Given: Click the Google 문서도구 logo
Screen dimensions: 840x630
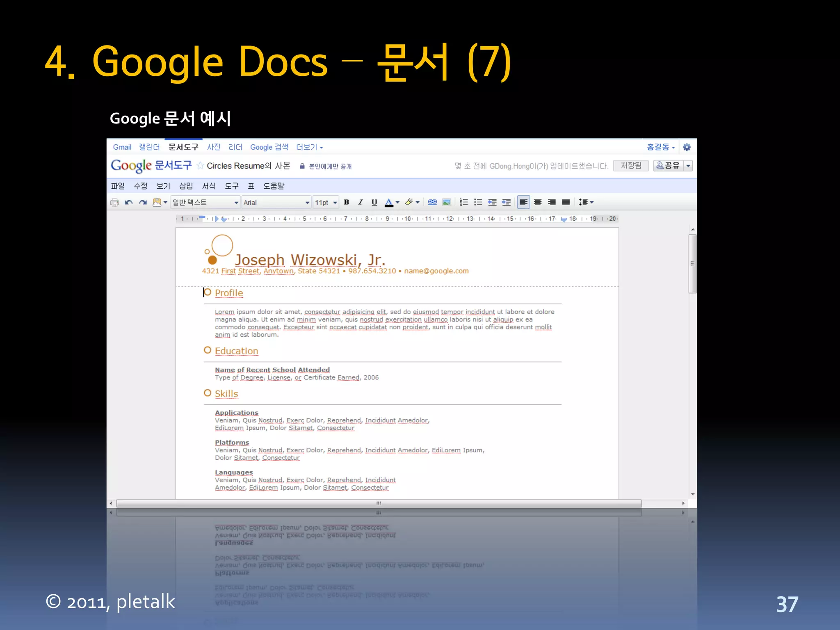Looking at the screenshot, I should (151, 165).
